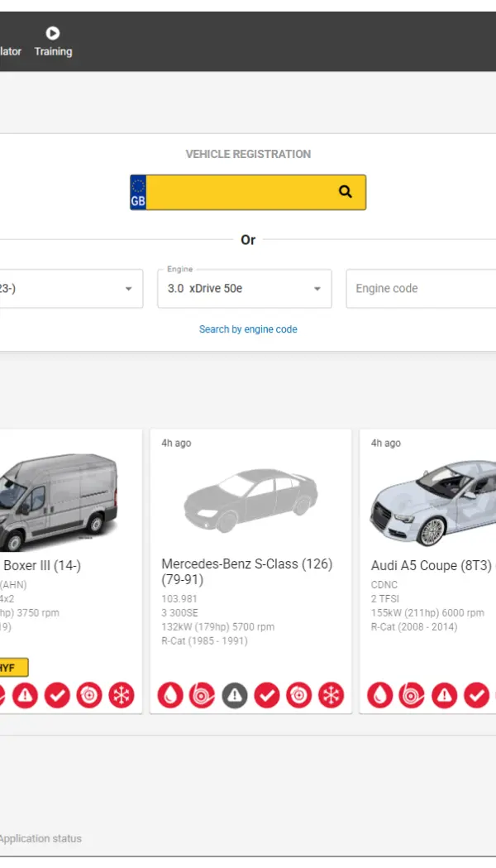Open the Training menu item
This screenshot has height=868, width=496.
[53, 42]
